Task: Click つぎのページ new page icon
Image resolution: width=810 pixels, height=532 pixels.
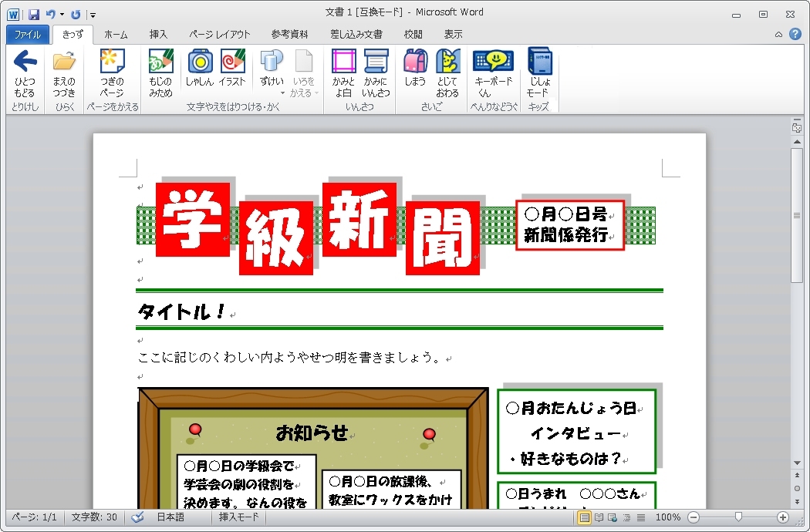Action: coord(112,62)
